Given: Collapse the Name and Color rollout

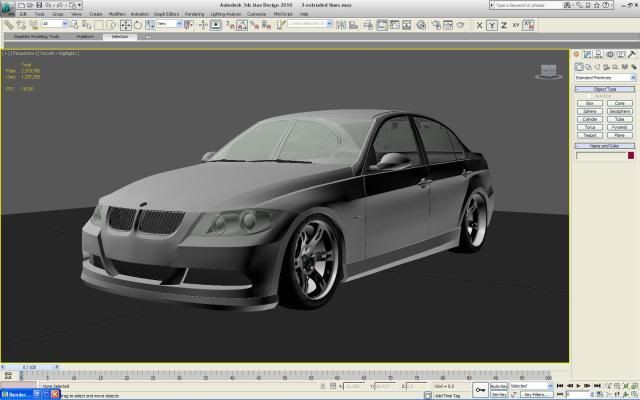Looking at the screenshot, I should [x=605, y=146].
